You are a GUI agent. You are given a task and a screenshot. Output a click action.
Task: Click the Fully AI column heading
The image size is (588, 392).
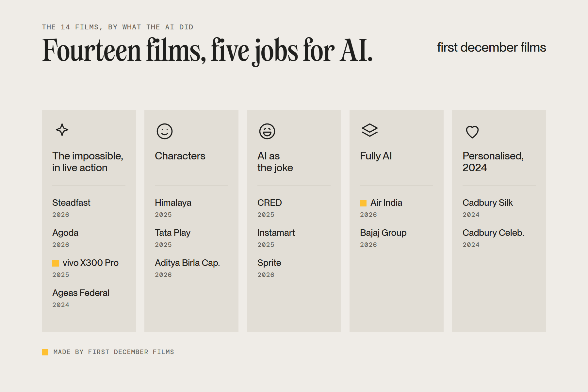tap(376, 156)
